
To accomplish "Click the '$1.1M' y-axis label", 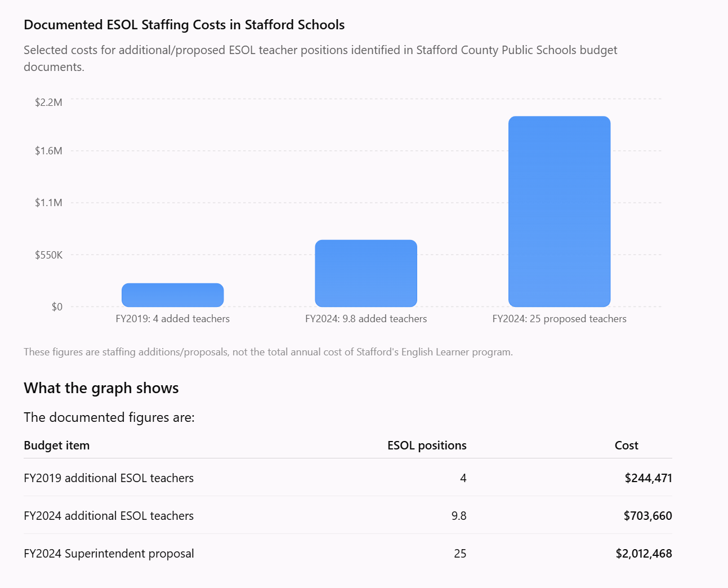I will (48, 202).
